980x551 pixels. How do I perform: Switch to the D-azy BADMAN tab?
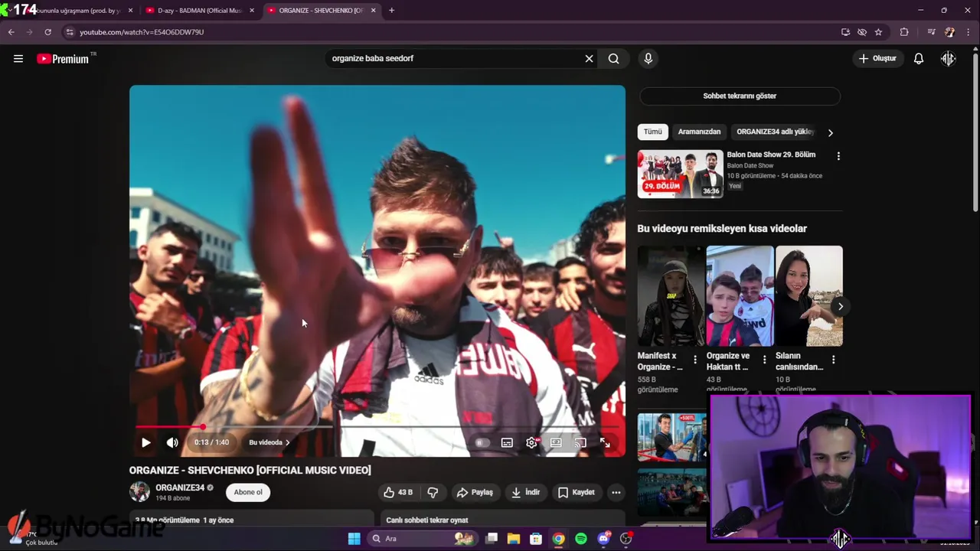(199, 11)
